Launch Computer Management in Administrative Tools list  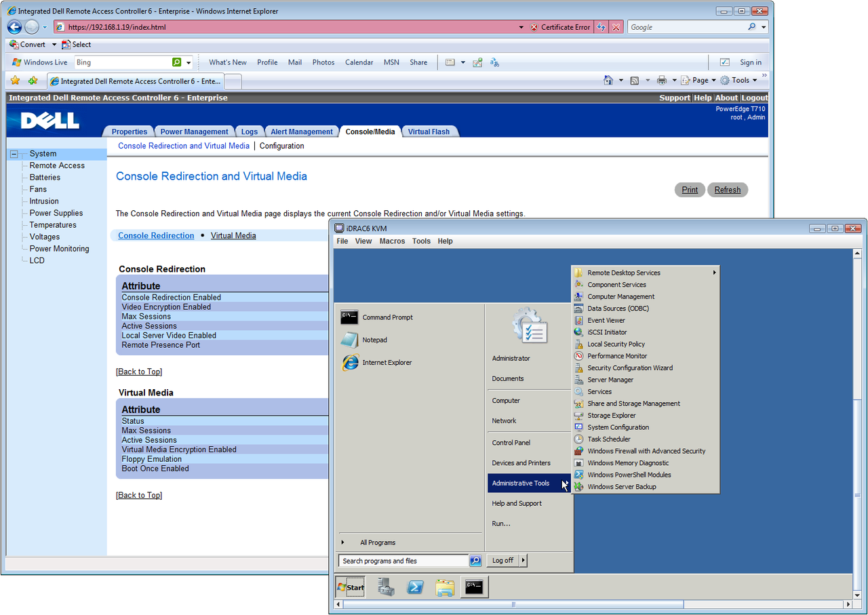(621, 296)
